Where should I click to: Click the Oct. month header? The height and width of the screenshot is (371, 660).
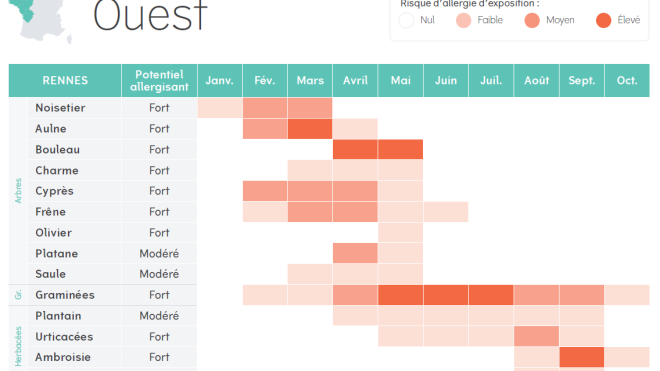[x=627, y=80]
